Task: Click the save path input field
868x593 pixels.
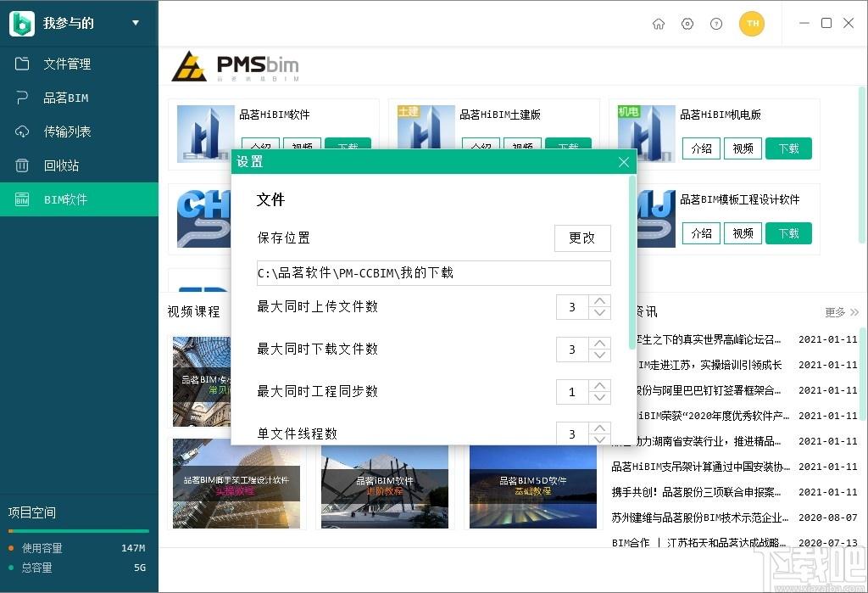Action: point(433,272)
